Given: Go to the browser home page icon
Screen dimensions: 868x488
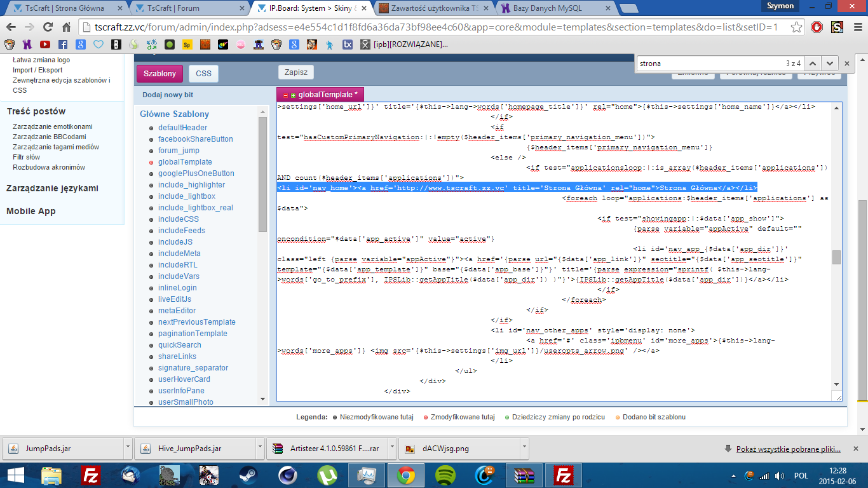Looking at the screenshot, I should (66, 27).
